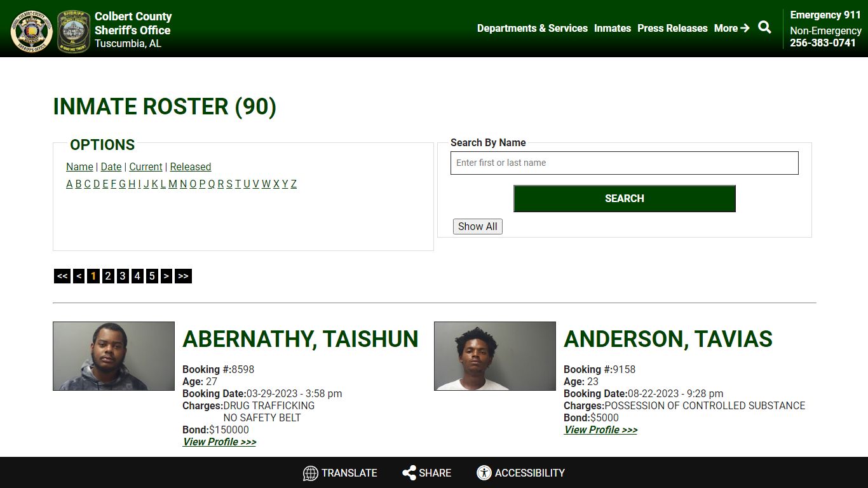Click booking number 9158
This screenshot has width=868, height=488.
(624, 369)
